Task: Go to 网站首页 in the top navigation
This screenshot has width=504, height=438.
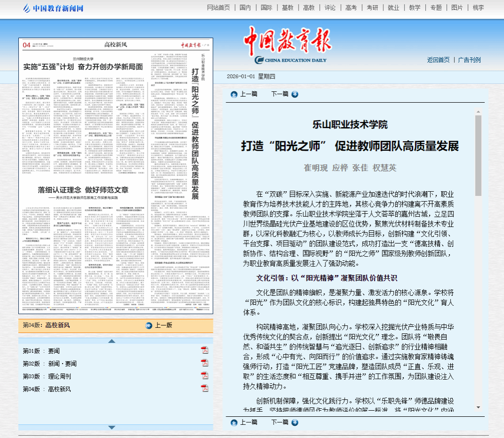Action: [219, 8]
